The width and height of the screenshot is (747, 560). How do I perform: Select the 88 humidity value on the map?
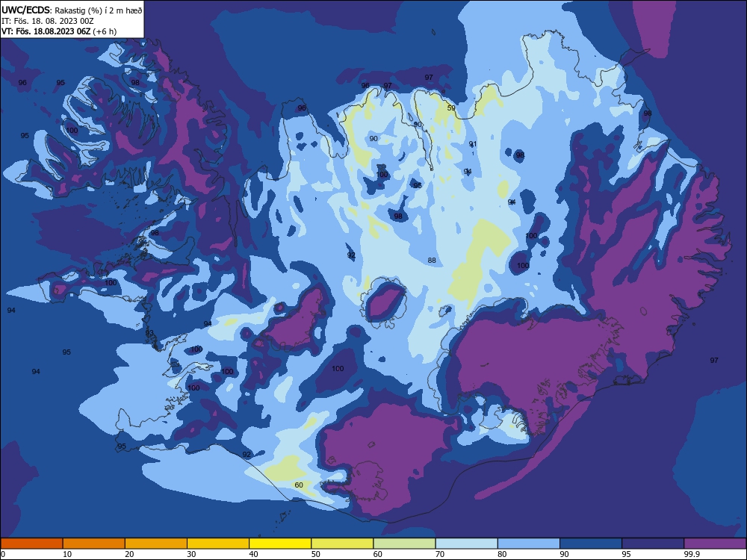(x=432, y=260)
